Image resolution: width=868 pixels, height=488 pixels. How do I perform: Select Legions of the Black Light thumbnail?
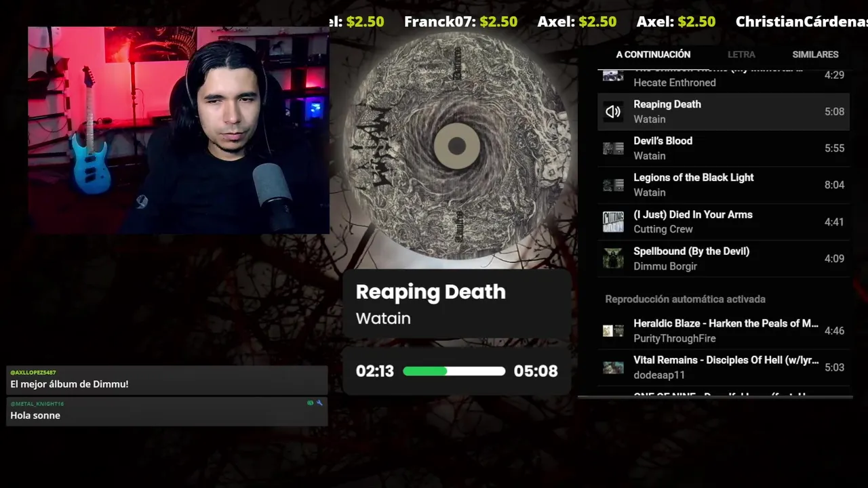613,185
